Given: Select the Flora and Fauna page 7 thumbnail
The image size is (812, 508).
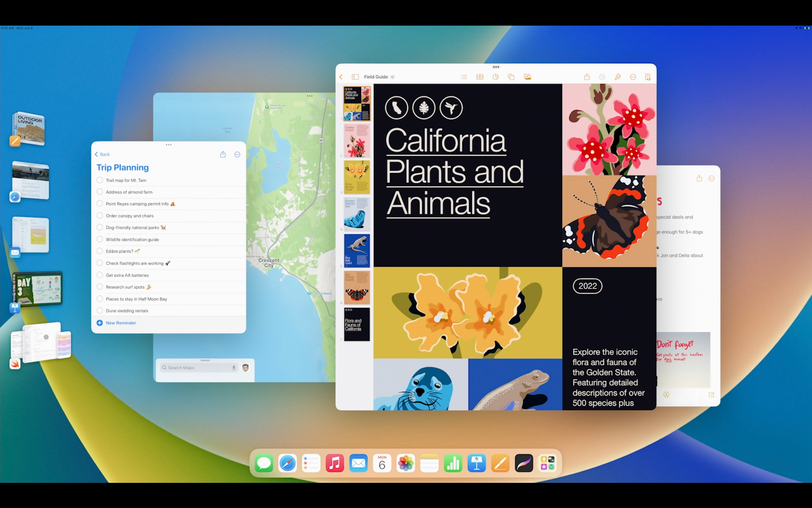Looking at the screenshot, I should [x=357, y=324].
